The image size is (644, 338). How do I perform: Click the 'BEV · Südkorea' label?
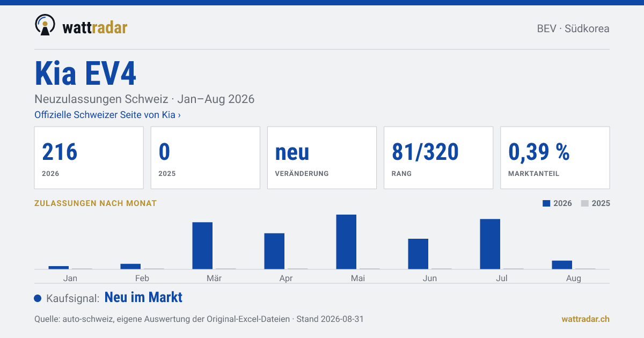(573, 29)
